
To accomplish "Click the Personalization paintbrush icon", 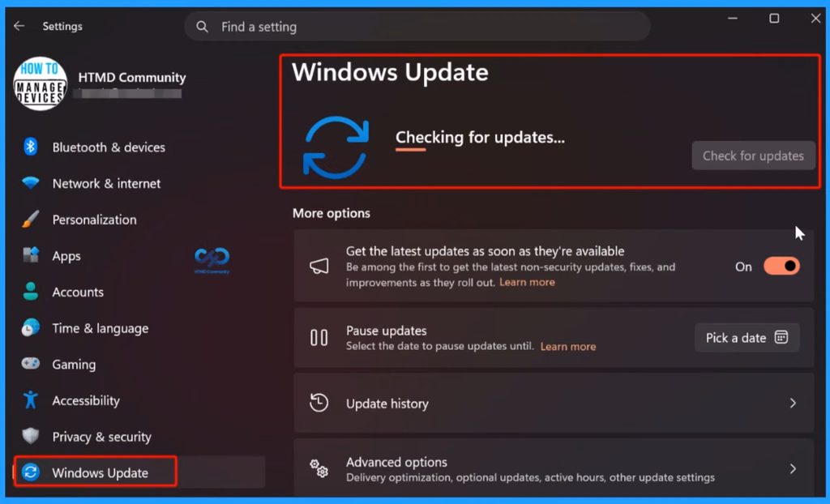I will (30, 219).
